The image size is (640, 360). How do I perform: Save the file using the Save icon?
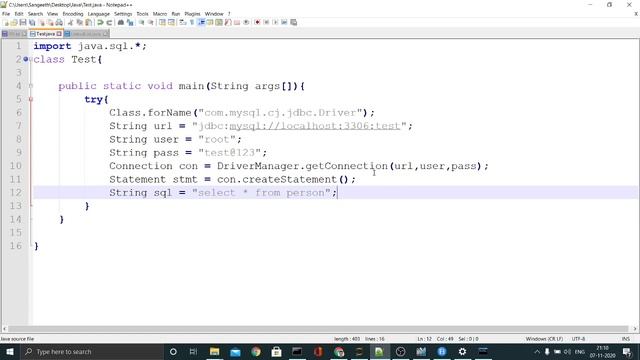pos(23,22)
